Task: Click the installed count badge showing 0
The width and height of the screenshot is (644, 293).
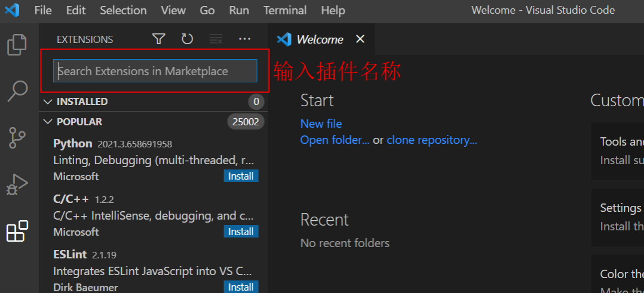Action: pyautogui.click(x=256, y=101)
